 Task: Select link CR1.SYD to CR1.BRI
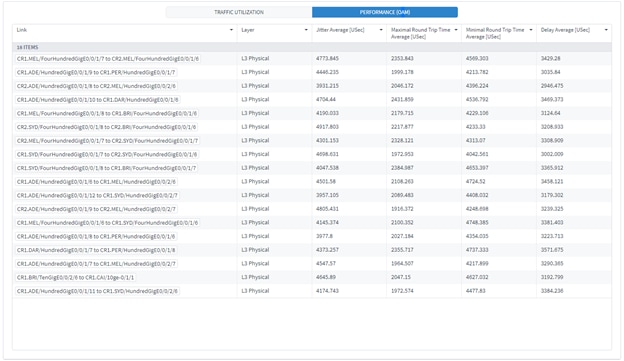click(107, 168)
